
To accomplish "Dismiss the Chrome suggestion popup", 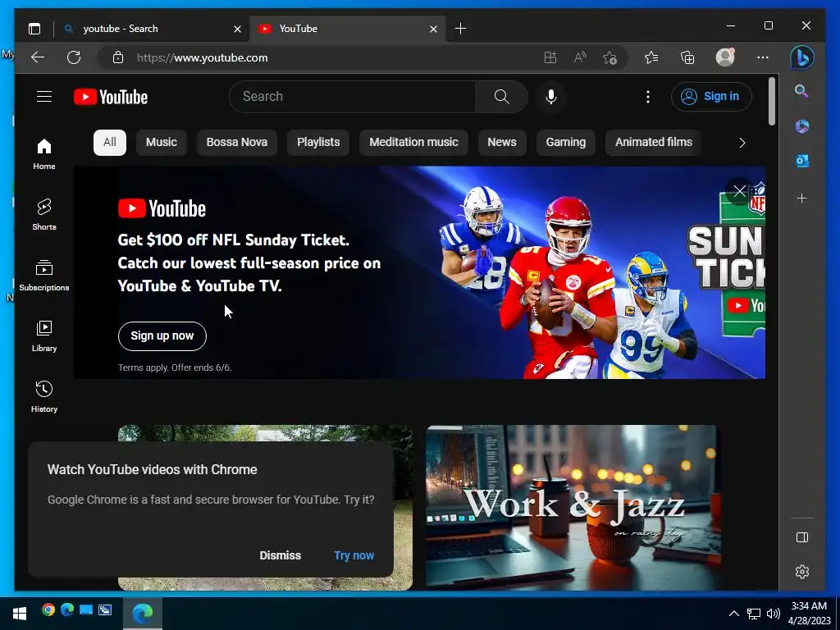I will (x=281, y=555).
